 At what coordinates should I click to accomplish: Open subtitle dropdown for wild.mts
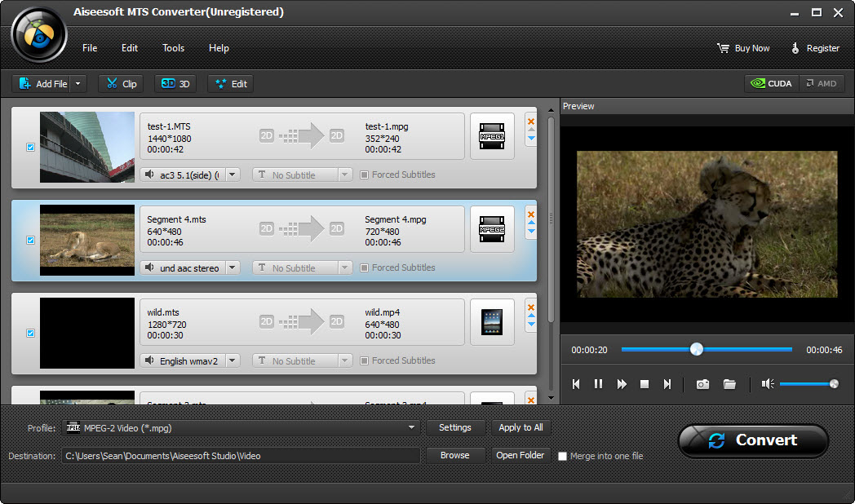[344, 360]
